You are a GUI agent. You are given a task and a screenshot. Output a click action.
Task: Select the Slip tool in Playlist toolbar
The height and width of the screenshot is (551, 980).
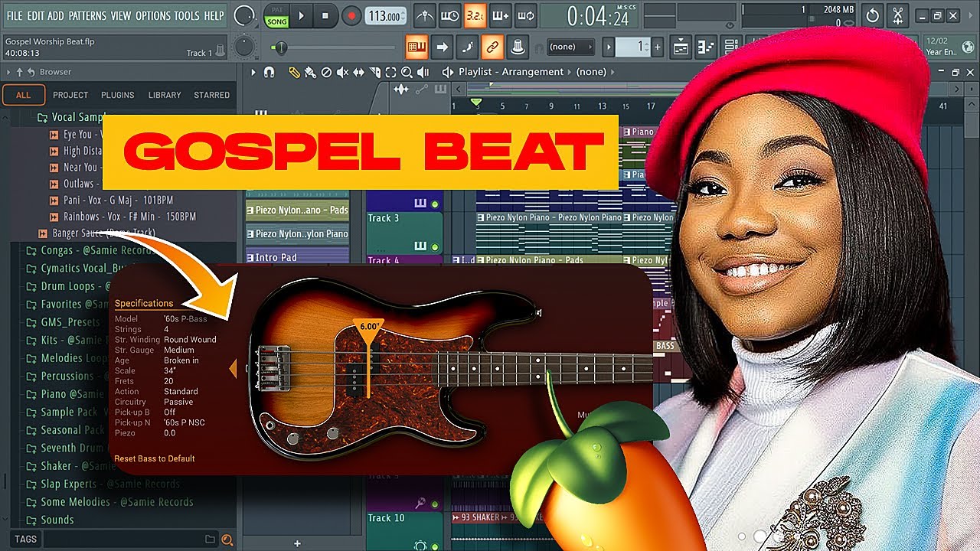pos(358,72)
